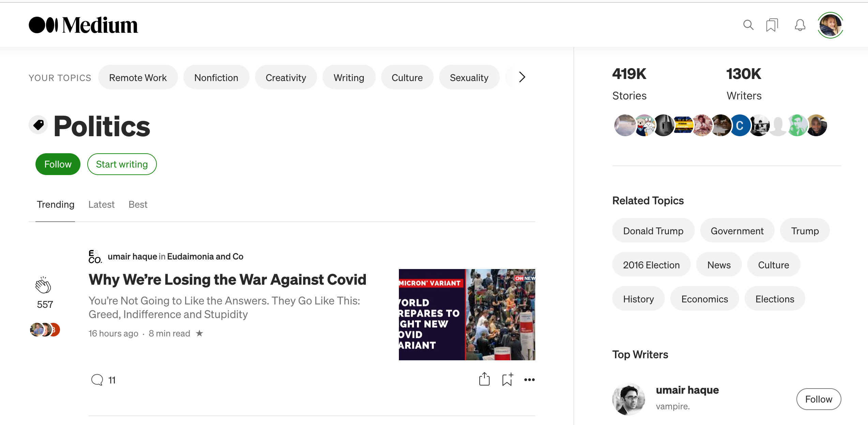Click the Eudaimonia and Co publication logo

95,256
